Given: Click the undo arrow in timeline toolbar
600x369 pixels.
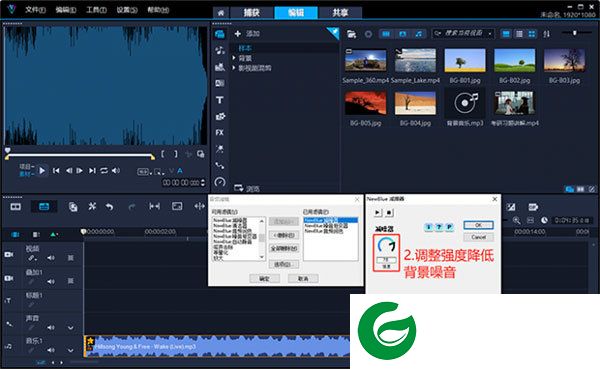Looking at the screenshot, I should 109,207.
